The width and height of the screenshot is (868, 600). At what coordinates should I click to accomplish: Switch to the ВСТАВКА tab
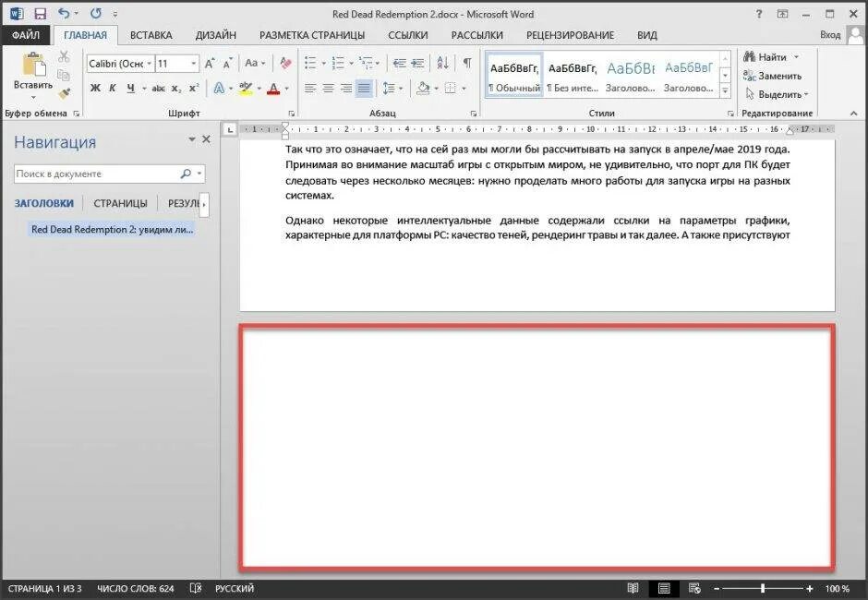tap(151, 35)
